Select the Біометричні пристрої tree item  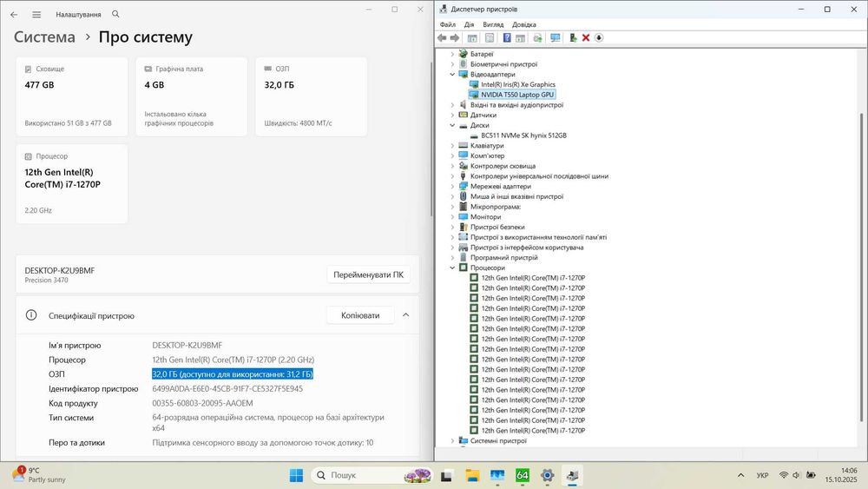click(x=503, y=64)
